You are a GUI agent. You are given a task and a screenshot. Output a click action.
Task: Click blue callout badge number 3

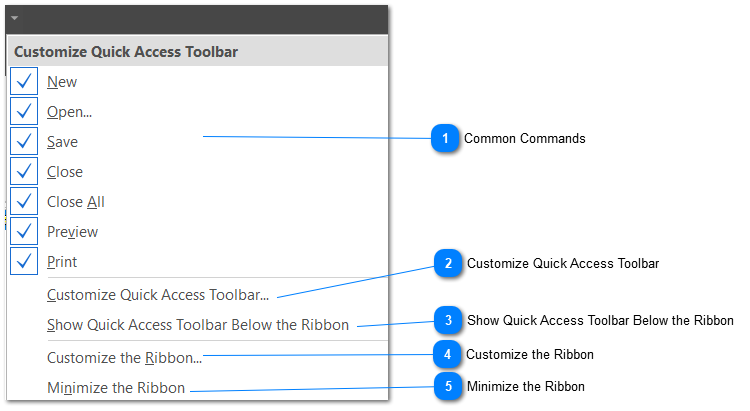click(448, 321)
